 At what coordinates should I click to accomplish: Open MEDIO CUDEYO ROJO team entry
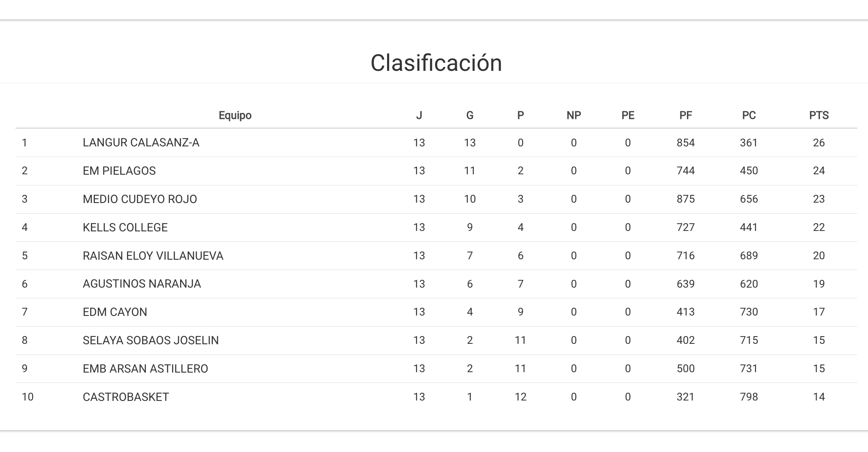point(139,199)
